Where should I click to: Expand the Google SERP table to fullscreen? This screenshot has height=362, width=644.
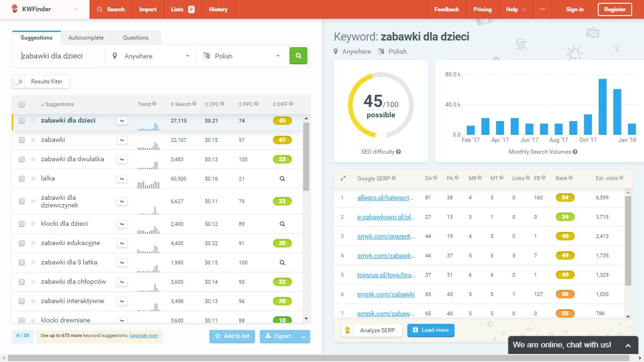[x=343, y=178]
